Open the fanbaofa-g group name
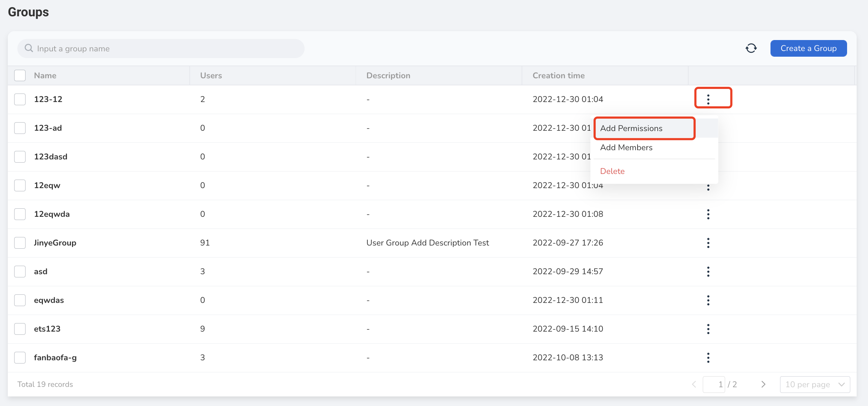The image size is (868, 406). coord(55,357)
